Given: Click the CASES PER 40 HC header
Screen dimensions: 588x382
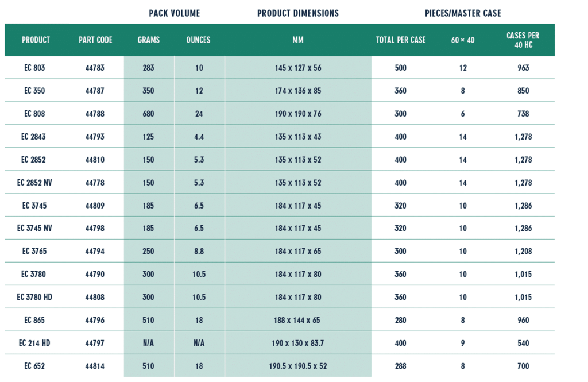Looking at the screenshot, I should [523, 40].
